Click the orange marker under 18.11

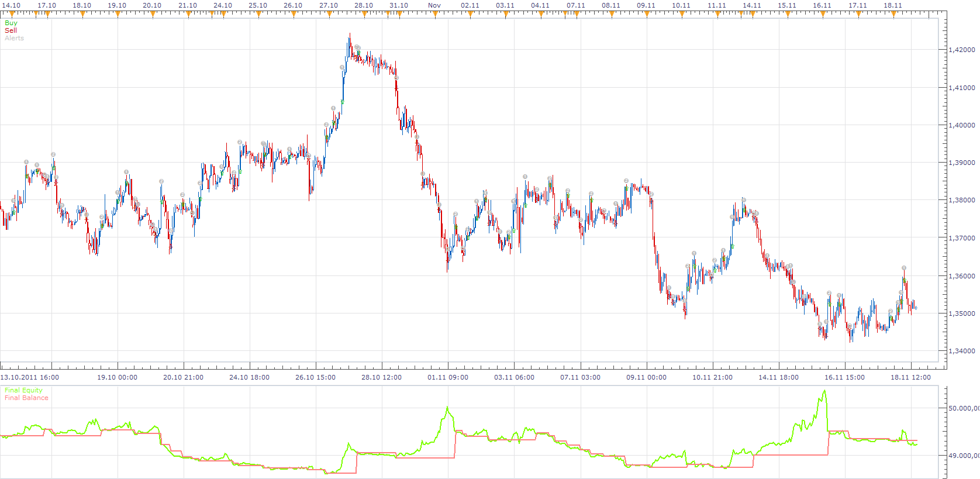click(893, 14)
